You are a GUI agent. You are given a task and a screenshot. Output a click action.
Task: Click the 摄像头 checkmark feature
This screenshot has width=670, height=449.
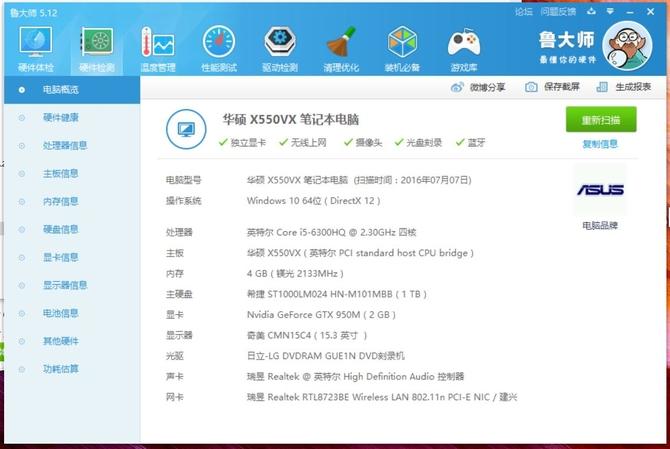(363, 142)
